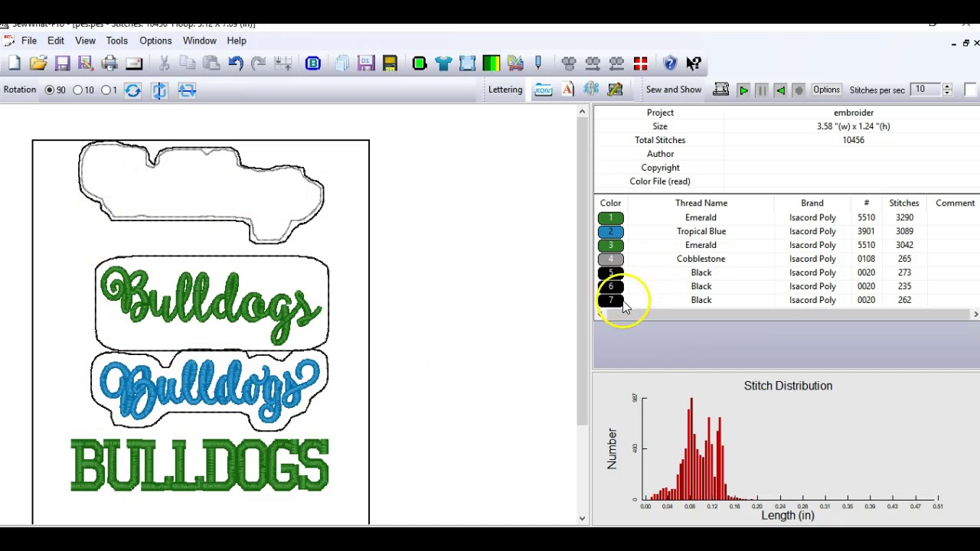Select color swatch 4 Cobblestone
This screenshot has height=551, width=980.
(611, 259)
